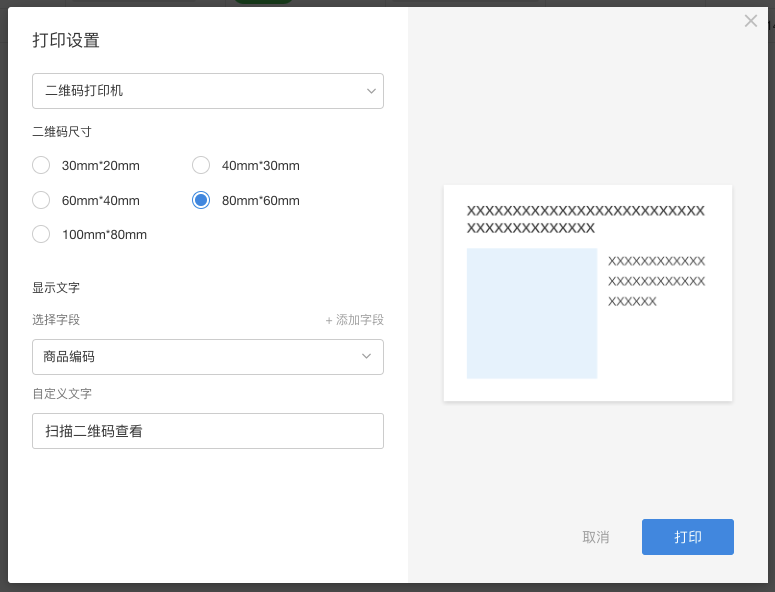
Task: Click the preview label's top heading text
Action: (x=586, y=219)
